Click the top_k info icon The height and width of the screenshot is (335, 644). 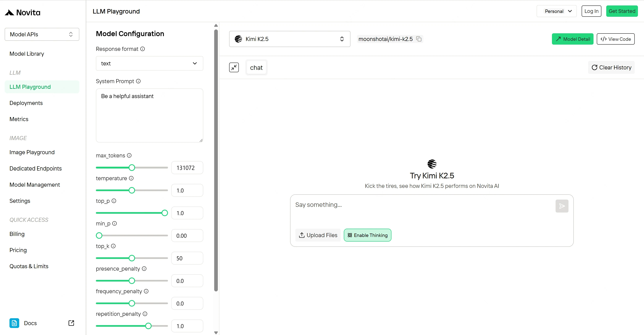pos(113,246)
